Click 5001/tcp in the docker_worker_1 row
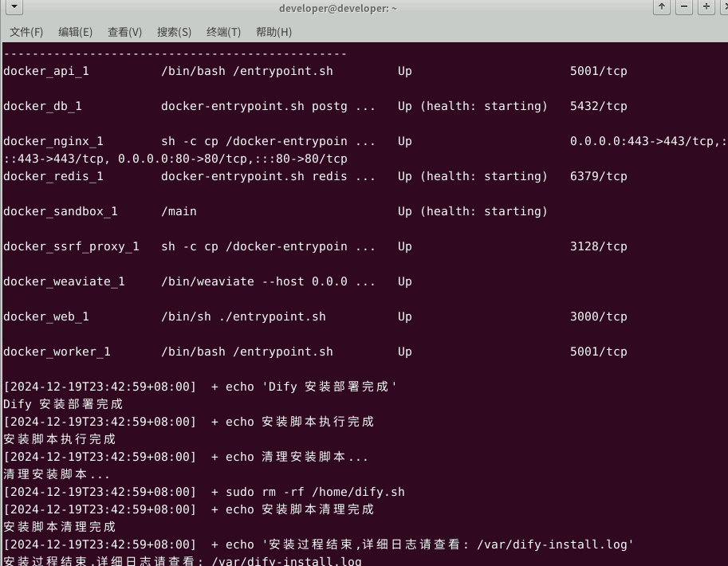This screenshot has width=728, height=566. (599, 352)
